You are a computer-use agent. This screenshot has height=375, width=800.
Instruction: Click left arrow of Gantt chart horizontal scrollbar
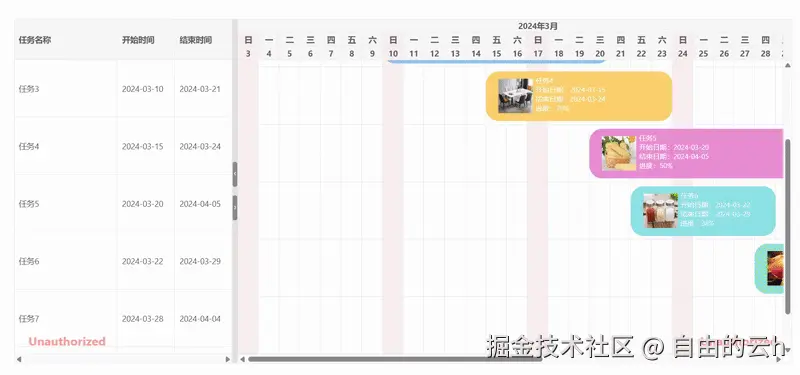click(242, 359)
